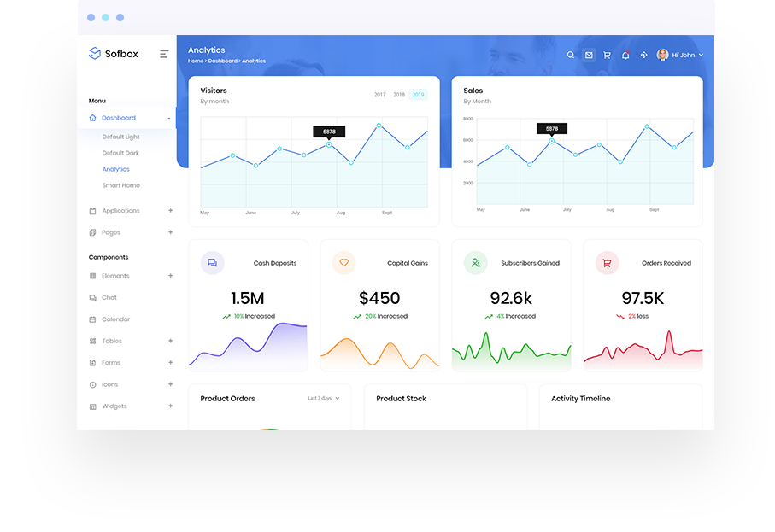The width and height of the screenshot is (775, 532).
Task: Expand the Applications menu section
Action: click(120, 210)
